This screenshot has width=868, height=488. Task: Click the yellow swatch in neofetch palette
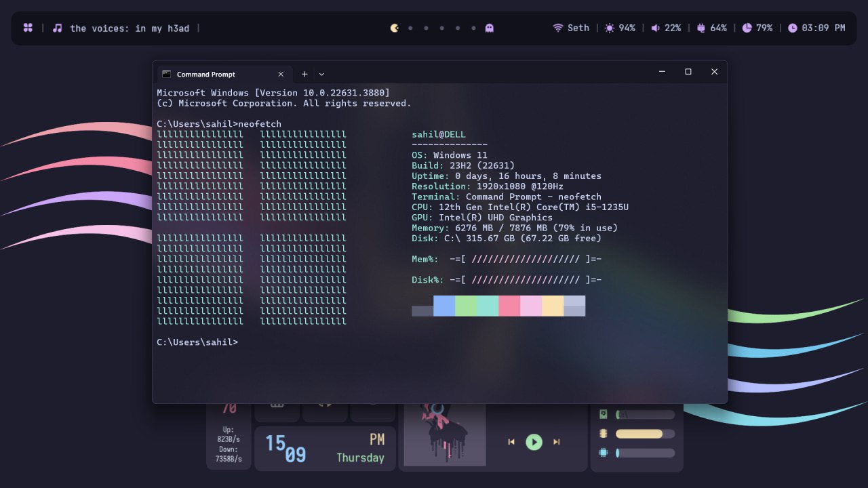tap(553, 306)
